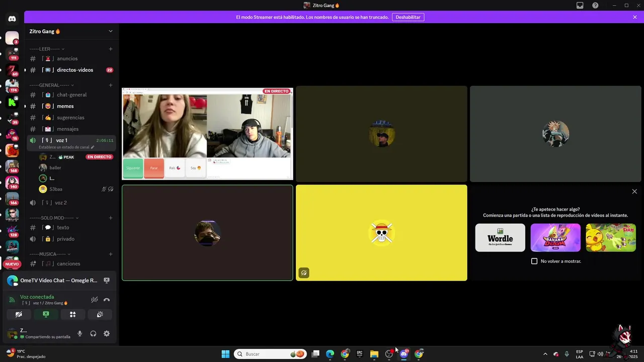This screenshot has width=644, height=362.
Task: Disconnect from voice with hang-up icon
Action: click(x=107, y=300)
